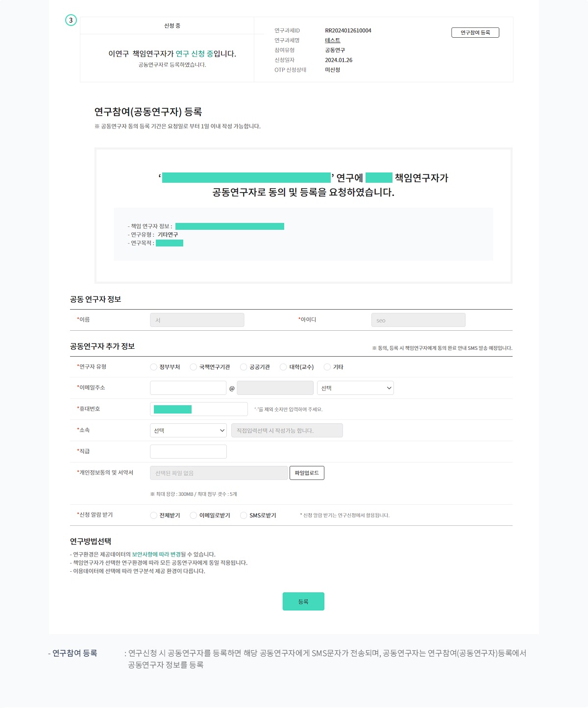
Task: Open the email domain 선택 dropdown
Action: (x=355, y=388)
